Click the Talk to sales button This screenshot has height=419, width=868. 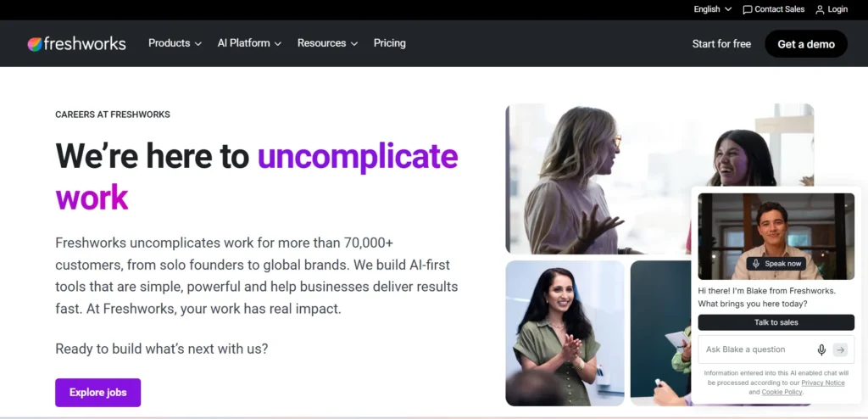click(776, 322)
